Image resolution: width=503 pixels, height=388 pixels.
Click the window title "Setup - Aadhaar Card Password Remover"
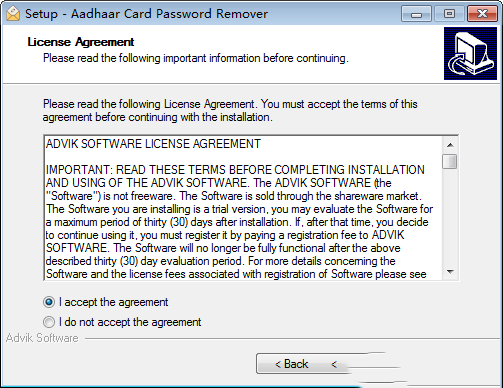click(147, 14)
